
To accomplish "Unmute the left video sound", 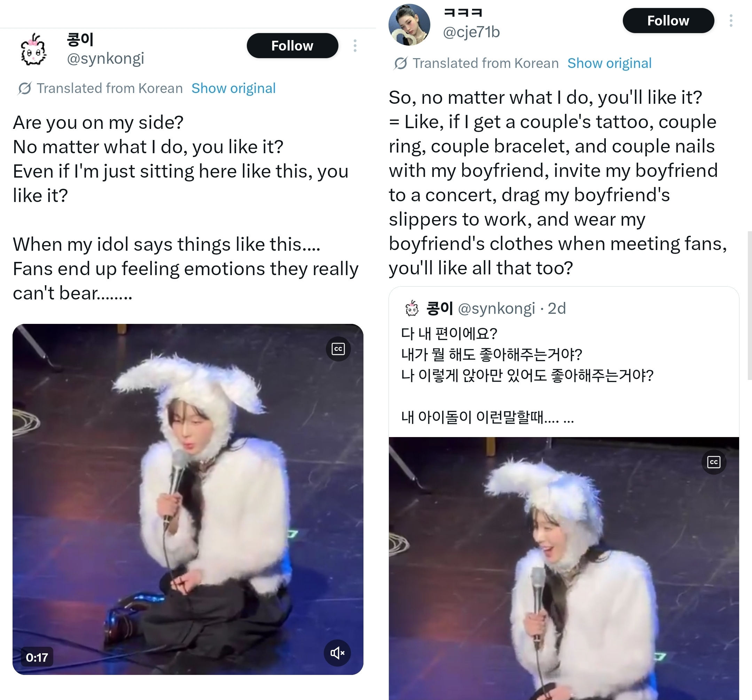I will 337,653.
